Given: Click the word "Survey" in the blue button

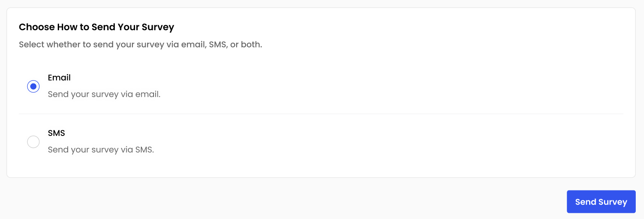Looking at the screenshot, I should click(613, 202).
